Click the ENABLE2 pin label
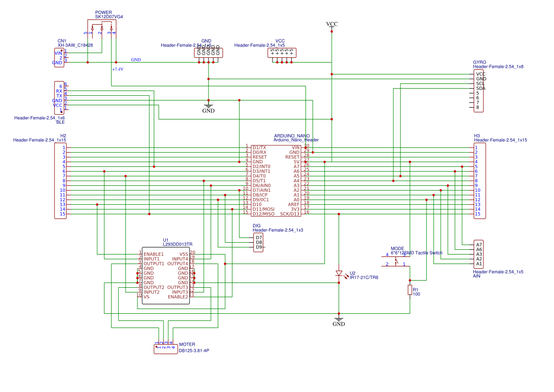The height and width of the screenshot is (392, 554). pos(178,297)
